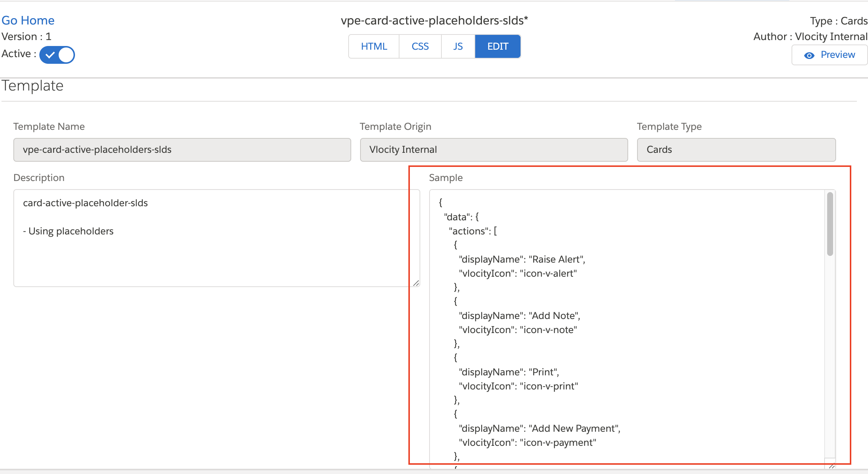868x474 pixels.
Task: Click the Sample text area scrollbar thumb
Action: [x=830, y=224]
